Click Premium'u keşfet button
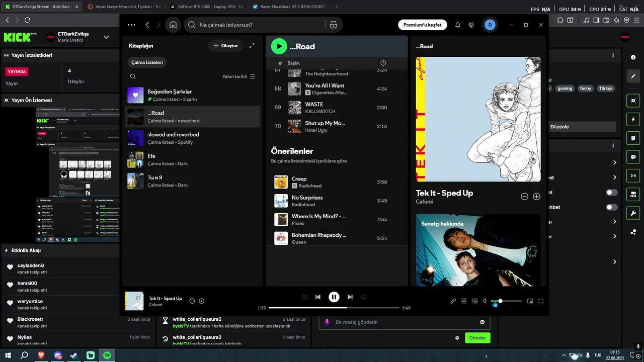 coord(422,25)
